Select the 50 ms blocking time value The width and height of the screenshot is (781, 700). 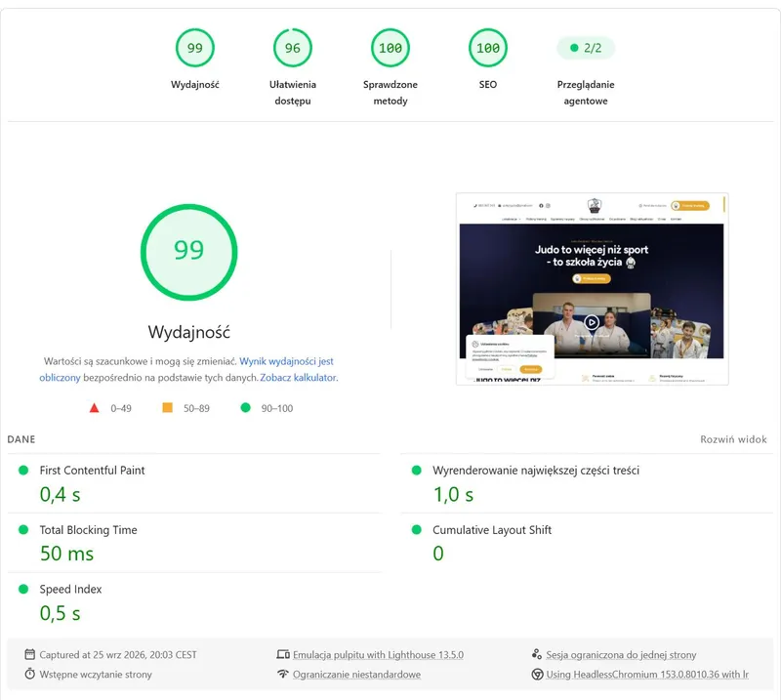[x=66, y=554]
